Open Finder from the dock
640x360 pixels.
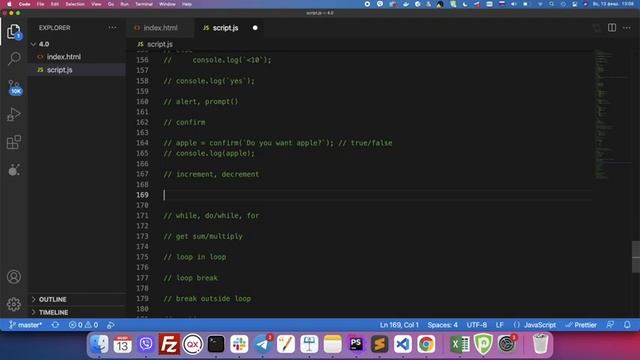click(99, 344)
